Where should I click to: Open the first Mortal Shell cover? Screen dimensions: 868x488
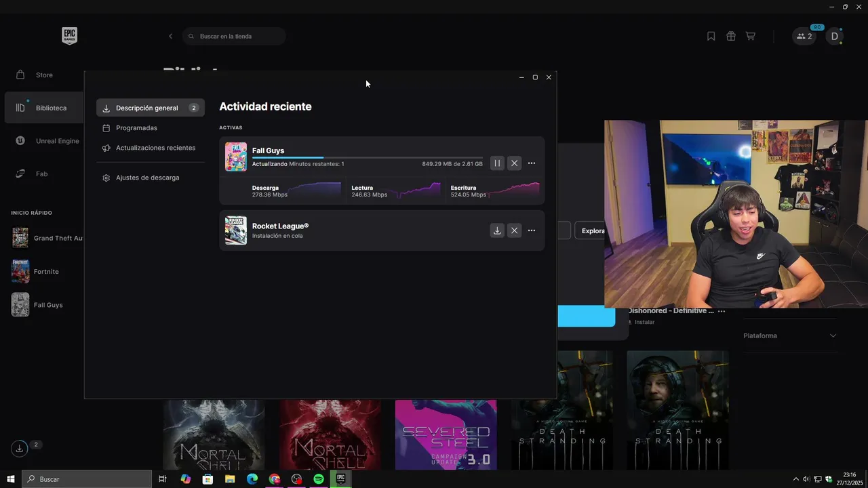(x=214, y=434)
